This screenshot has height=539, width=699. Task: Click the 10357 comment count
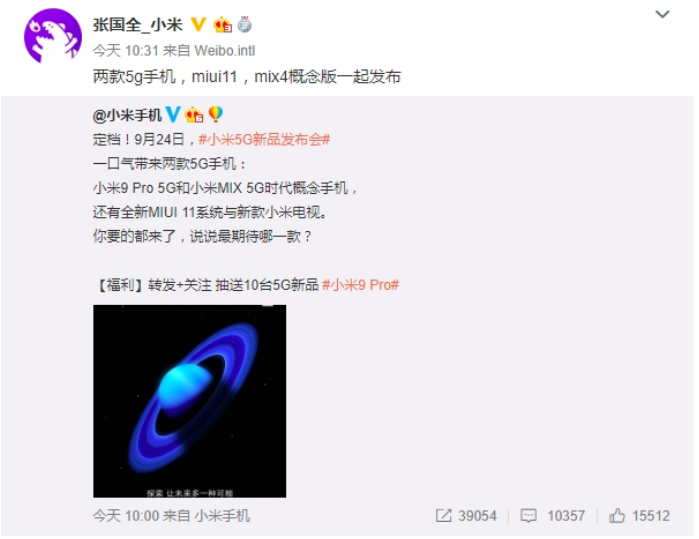tap(566, 516)
